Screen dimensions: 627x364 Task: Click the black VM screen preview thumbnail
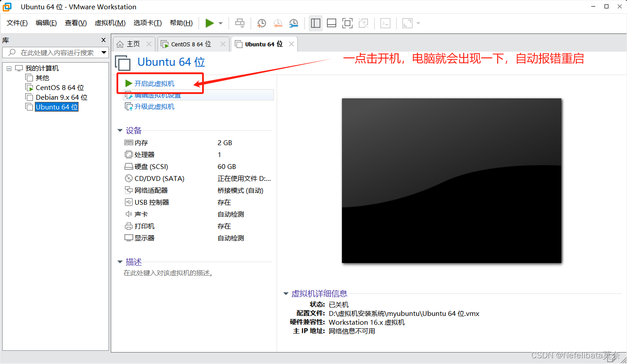(451, 180)
